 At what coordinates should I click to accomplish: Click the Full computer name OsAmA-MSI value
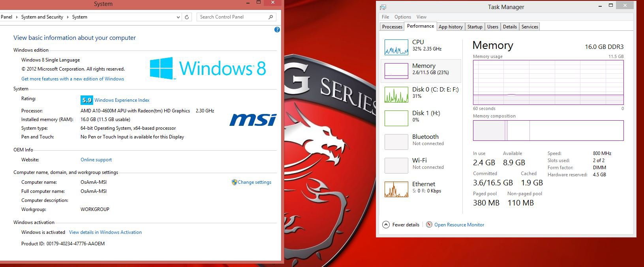pos(94,191)
